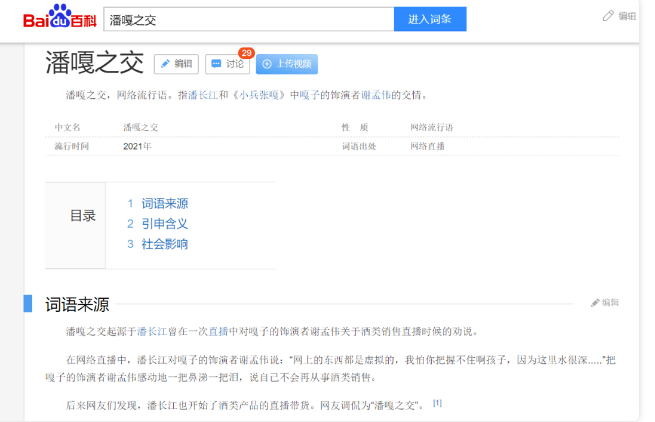Viewport: 655px width, 422px height.
Task: Click the 中文名 label in info table
Action: tap(67, 127)
